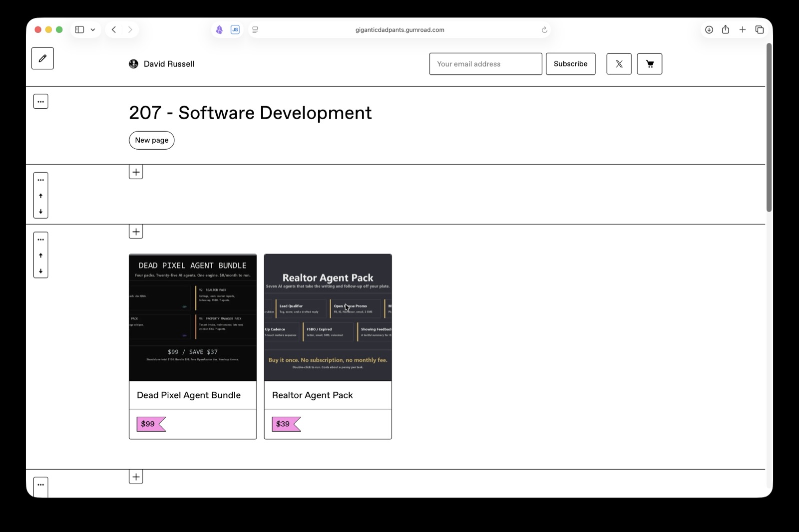Click the page's vertical scrollbar

click(769, 127)
